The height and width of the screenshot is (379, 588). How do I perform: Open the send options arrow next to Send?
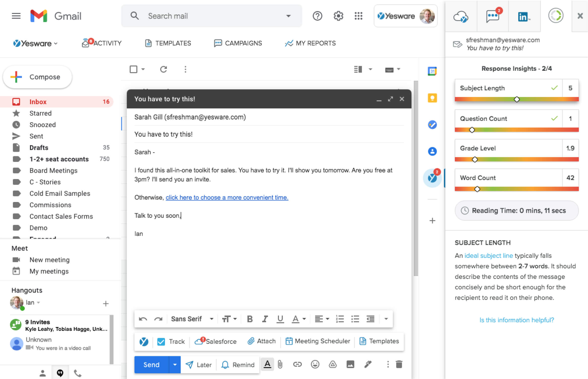point(175,365)
